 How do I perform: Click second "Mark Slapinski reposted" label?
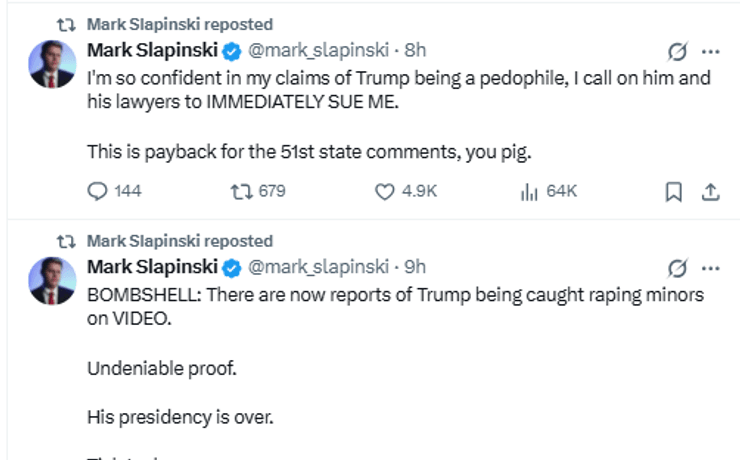coord(179,241)
